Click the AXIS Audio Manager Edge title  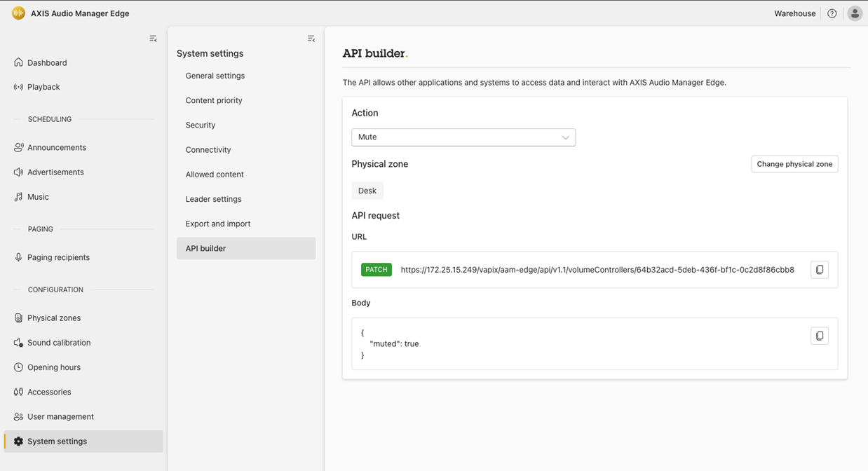pyautogui.click(x=80, y=13)
